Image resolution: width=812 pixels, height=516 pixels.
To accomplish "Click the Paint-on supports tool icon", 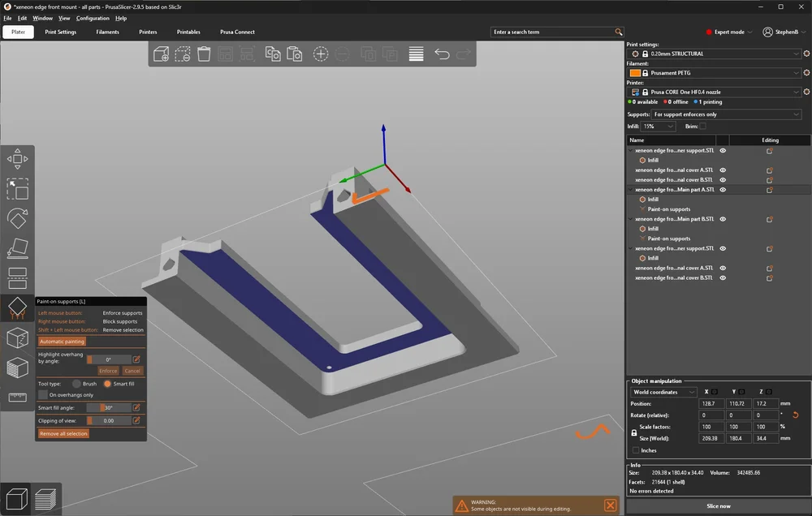I will pos(18,308).
